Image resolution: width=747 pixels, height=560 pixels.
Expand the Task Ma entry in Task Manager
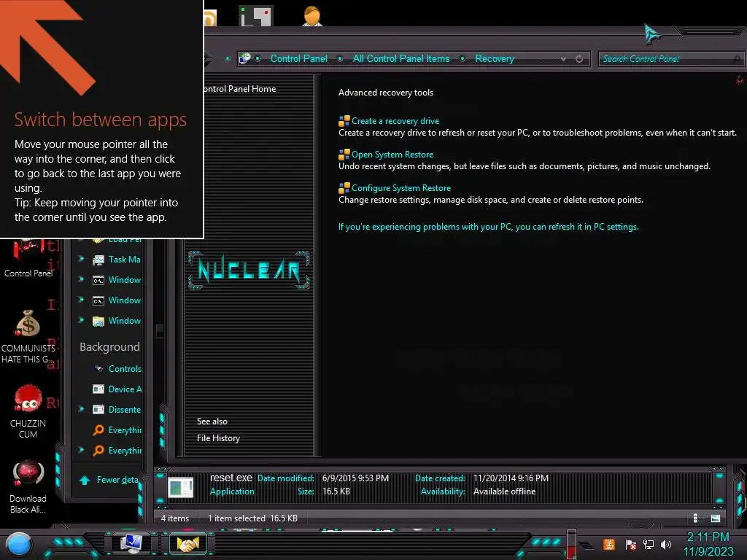81,259
